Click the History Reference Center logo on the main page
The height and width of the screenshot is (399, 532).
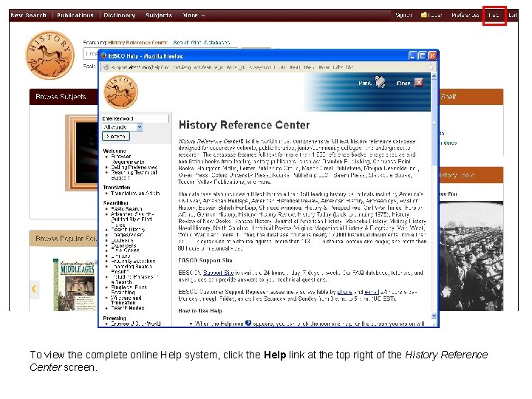50,55
